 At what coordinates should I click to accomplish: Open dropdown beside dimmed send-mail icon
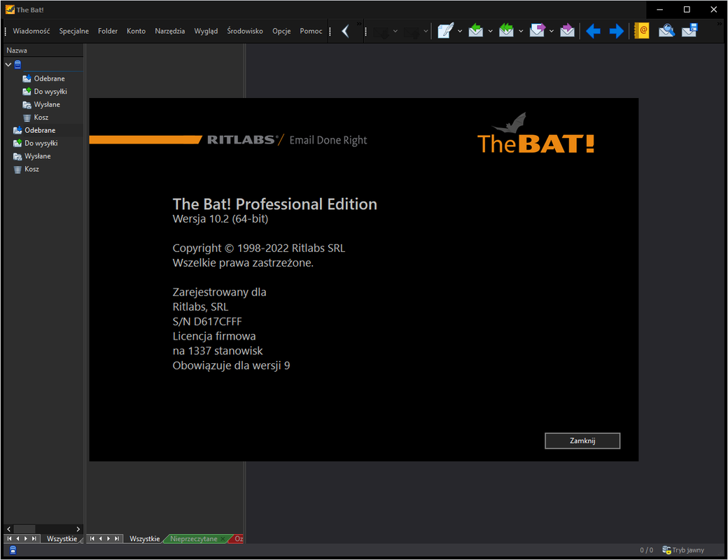click(x=426, y=31)
